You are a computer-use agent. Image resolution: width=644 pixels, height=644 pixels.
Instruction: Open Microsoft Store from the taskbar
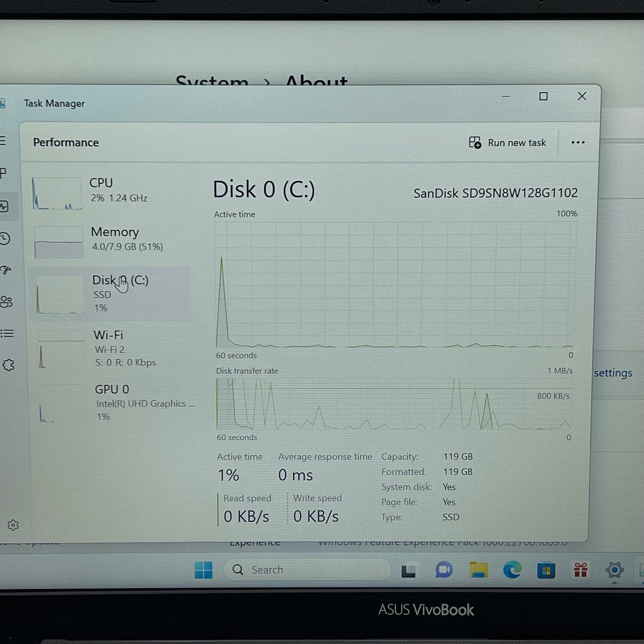(x=546, y=570)
